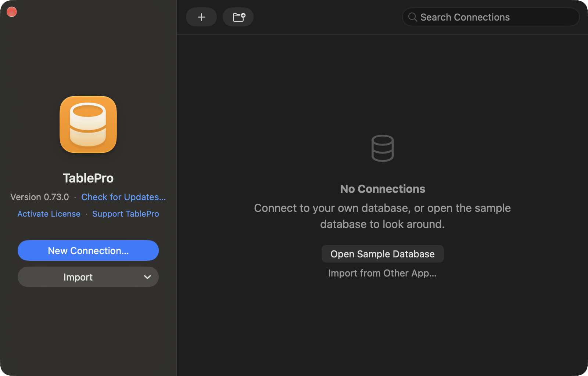The image size is (588, 376).
Task: Click Open Sample Database button
Action: [383, 254]
